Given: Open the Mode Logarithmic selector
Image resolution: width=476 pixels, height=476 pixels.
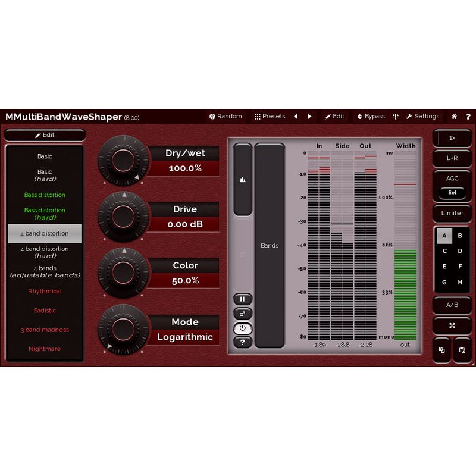Looking at the screenshot, I should click(x=185, y=337).
